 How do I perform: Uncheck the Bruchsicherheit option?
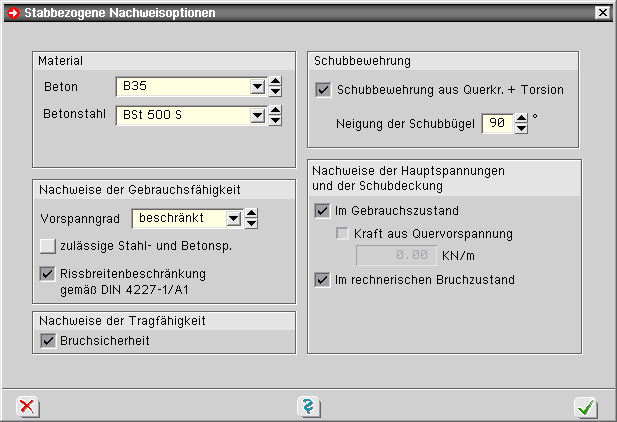[x=47, y=341]
